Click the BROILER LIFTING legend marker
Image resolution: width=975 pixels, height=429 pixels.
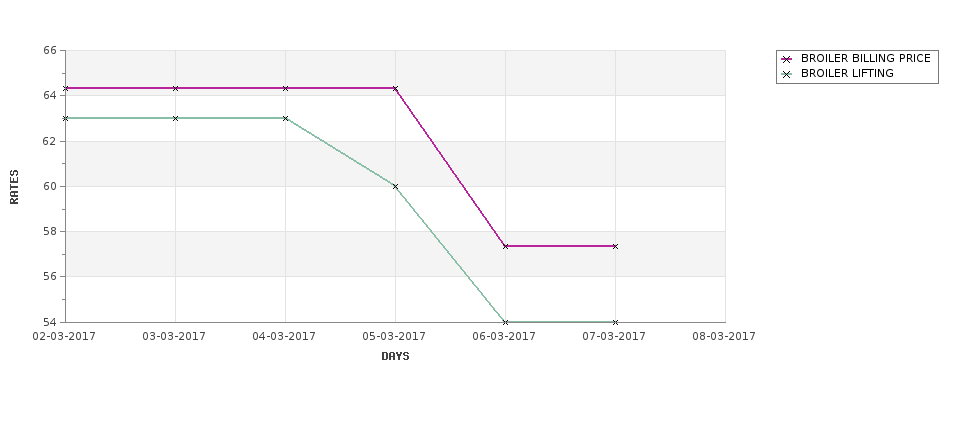pyautogui.click(x=787, y=74)
